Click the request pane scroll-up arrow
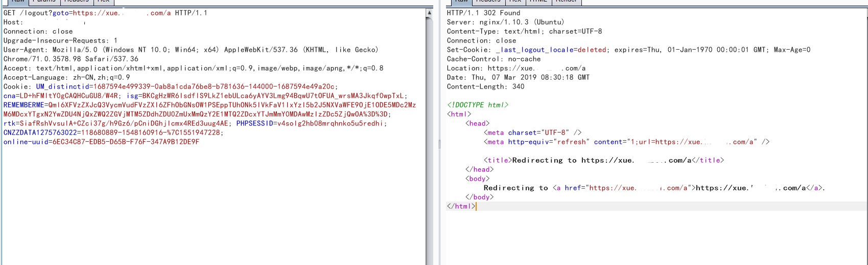This screenshot has width=868, height=265. click(x=429, y=13)
